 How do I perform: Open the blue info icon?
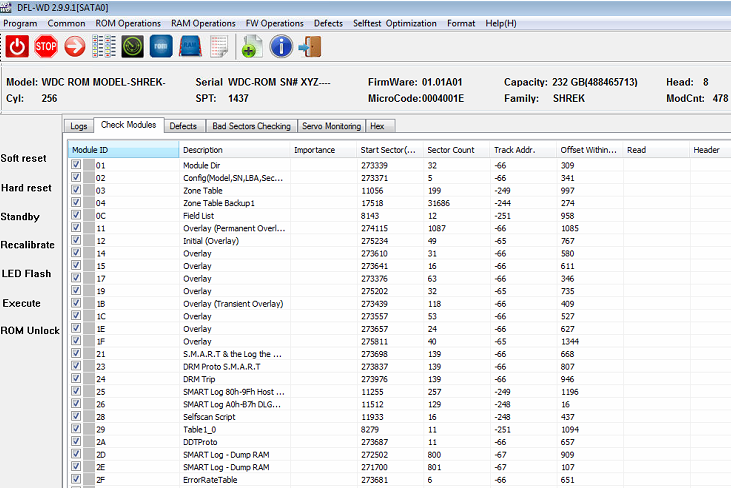[x=281, y=47]
